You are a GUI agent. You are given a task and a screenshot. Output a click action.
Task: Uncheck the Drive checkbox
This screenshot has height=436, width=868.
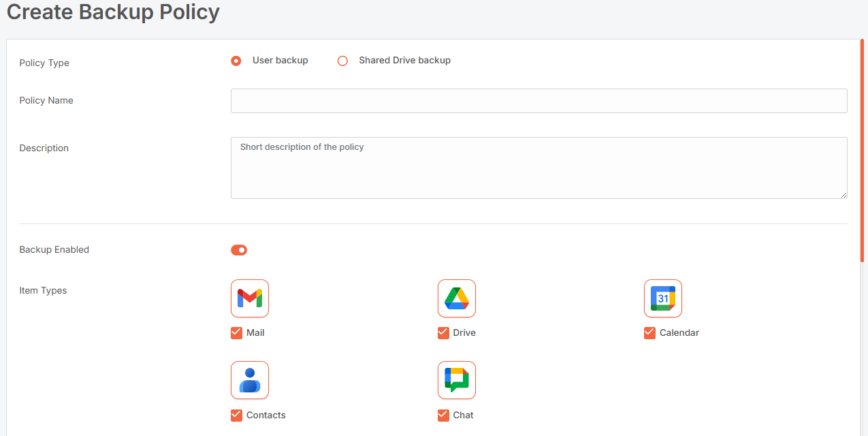point(444,333)
